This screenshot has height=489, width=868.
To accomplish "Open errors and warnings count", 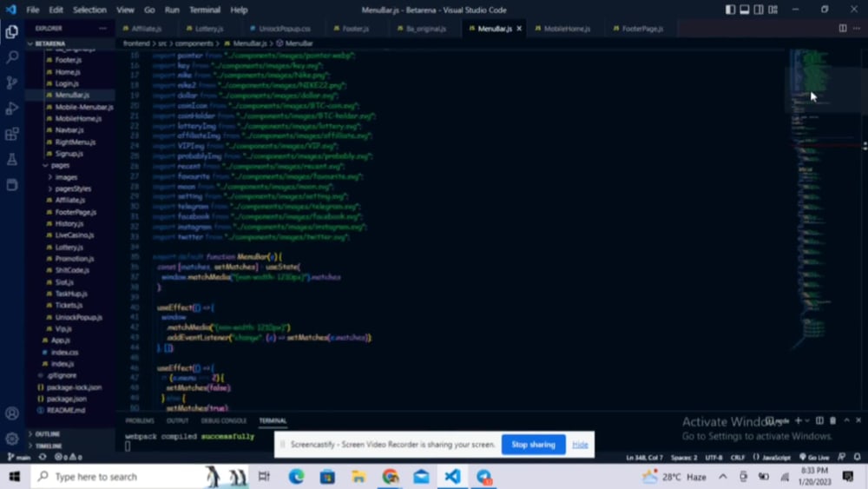I will [x=68, y=458].
